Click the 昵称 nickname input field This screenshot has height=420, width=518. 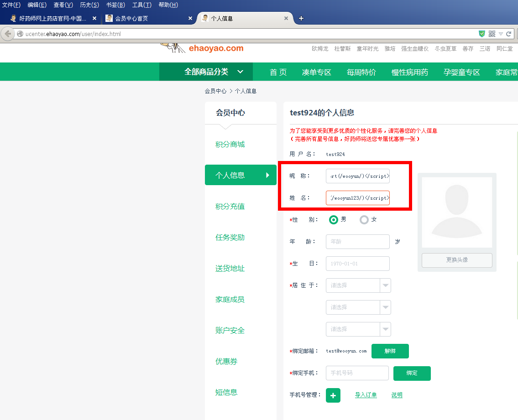pos(358,176)
